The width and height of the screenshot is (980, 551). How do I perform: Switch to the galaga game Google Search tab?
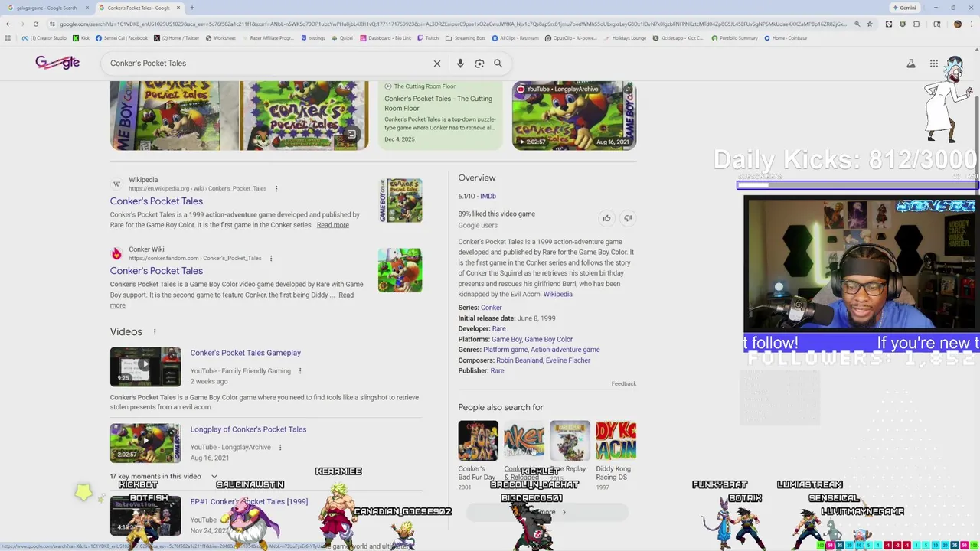click(x=46, y=8)
